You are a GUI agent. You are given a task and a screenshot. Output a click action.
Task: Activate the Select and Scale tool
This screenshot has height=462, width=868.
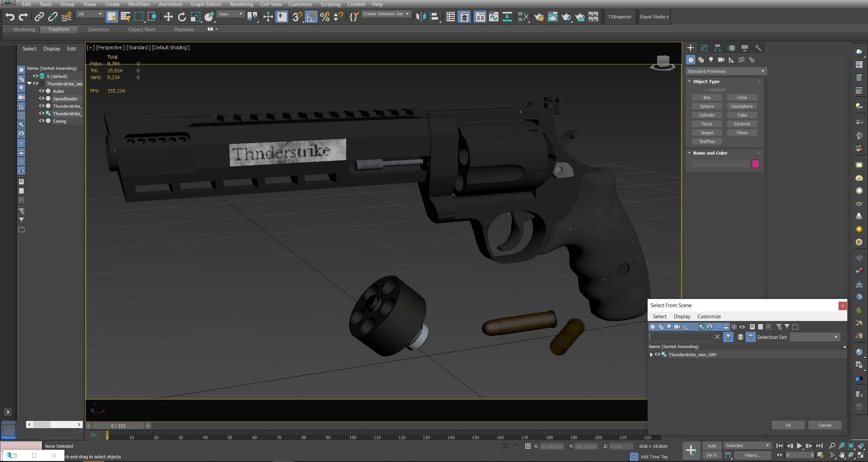click(195, 17)
